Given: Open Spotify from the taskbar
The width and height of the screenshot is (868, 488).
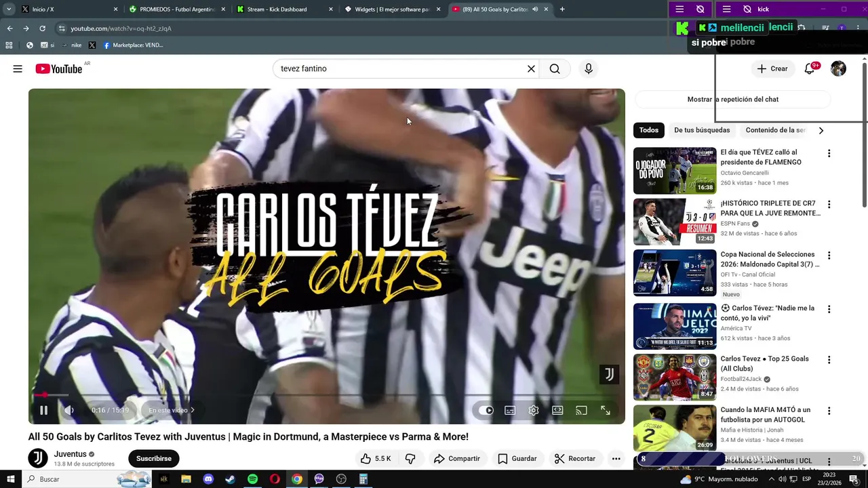Looking at the screenshot, I should (252, 479).
